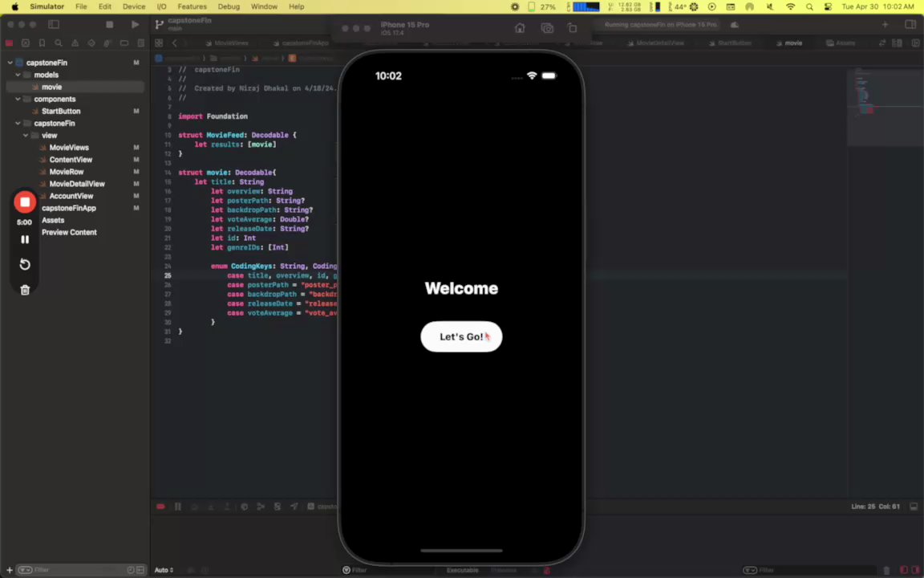Image resolution: width=924 pixels, height=578 pixels.
Task: Toggle the Xcode inspector panel icon
Action: coord(910,25)
